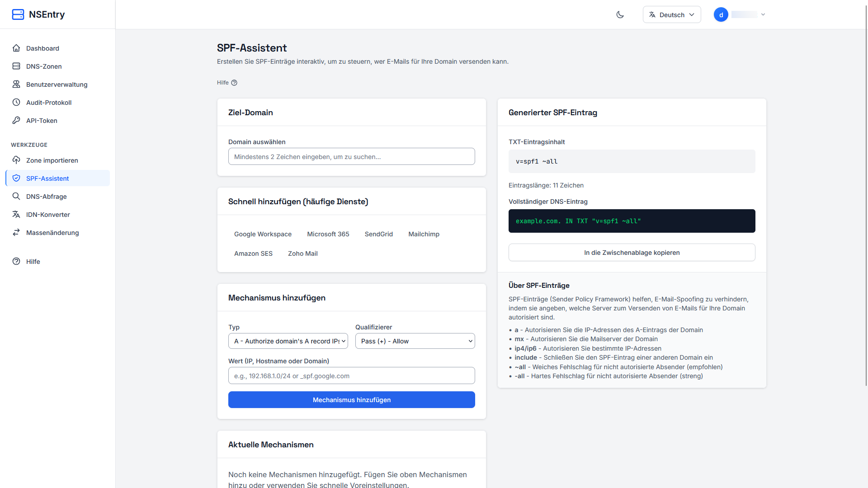
Task: Open Massenänderung tool
Action: pyautogui.click(x=57, y=232)
